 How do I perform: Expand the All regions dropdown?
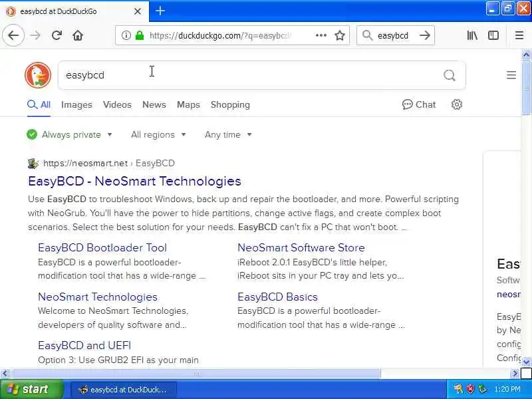coord(158,135)
